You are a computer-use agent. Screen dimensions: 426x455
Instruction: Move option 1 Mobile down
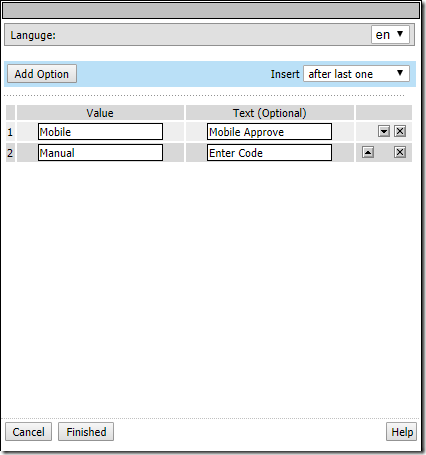(x=384, y=131)
